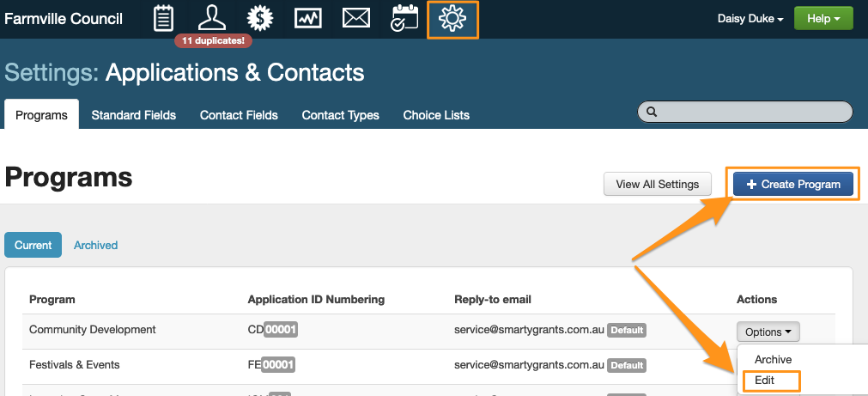
Task: Open the Communications envelope icon
Action: click(355, 18)
